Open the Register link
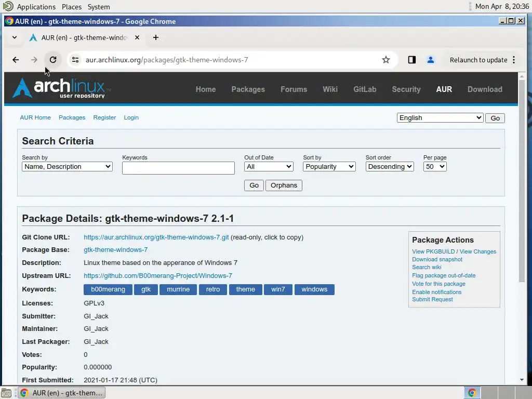The height and width of the screenshot is (399, 532). [104, 117]
